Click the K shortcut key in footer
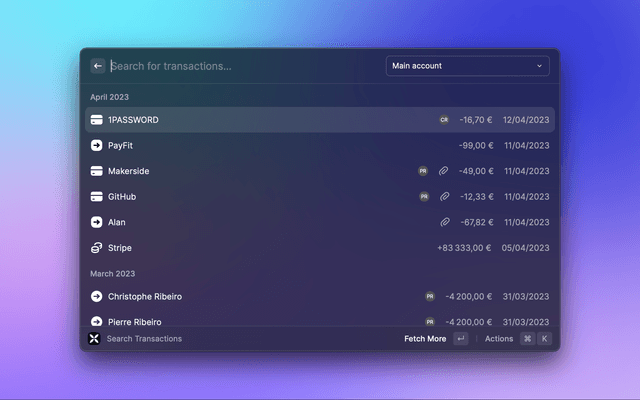The width and height of the screenshot is (640, 400). 544,339
